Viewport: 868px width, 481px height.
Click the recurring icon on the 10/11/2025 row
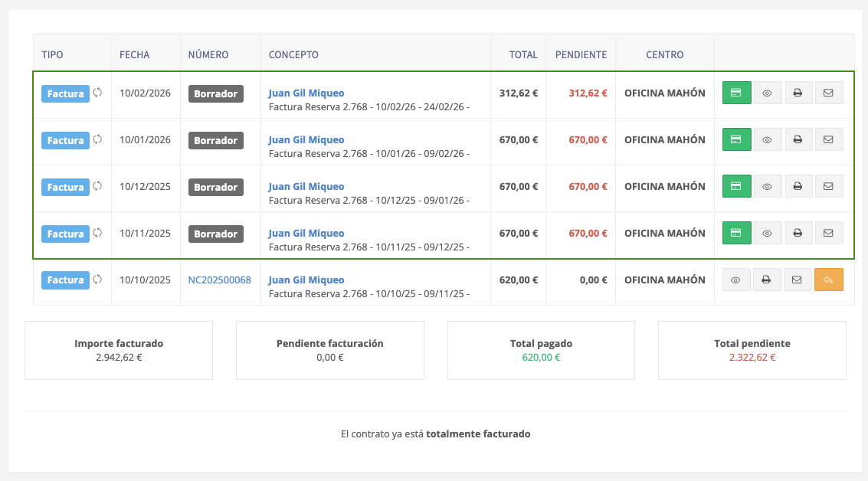pyautogui.click(x=97, y=233)
